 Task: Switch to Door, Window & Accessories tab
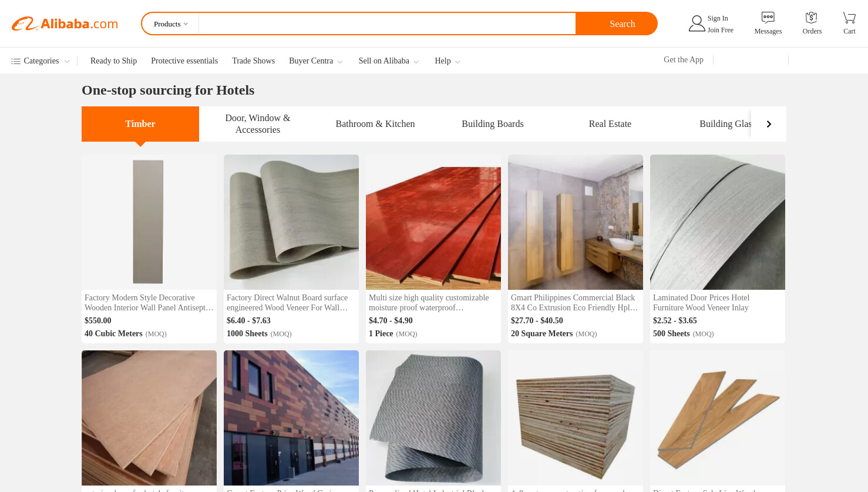click(258, 124)
